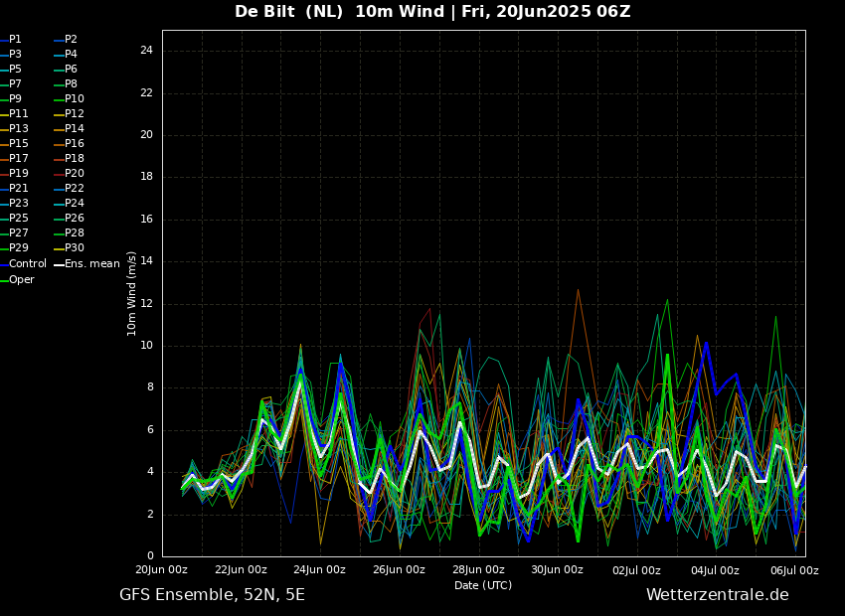This screenshot has height=616, width=845.
Task: Click the Wetterzentrale.de text
Action: point(717,595)
